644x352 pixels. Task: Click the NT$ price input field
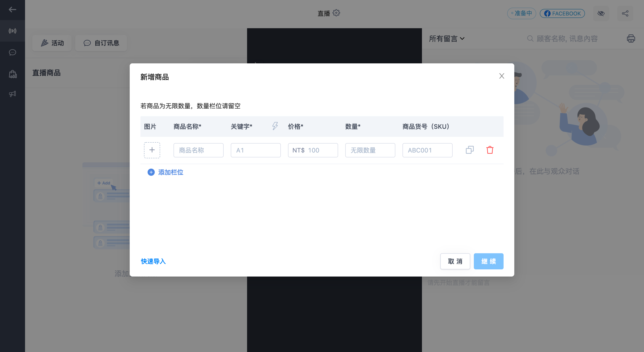(313, 150)
